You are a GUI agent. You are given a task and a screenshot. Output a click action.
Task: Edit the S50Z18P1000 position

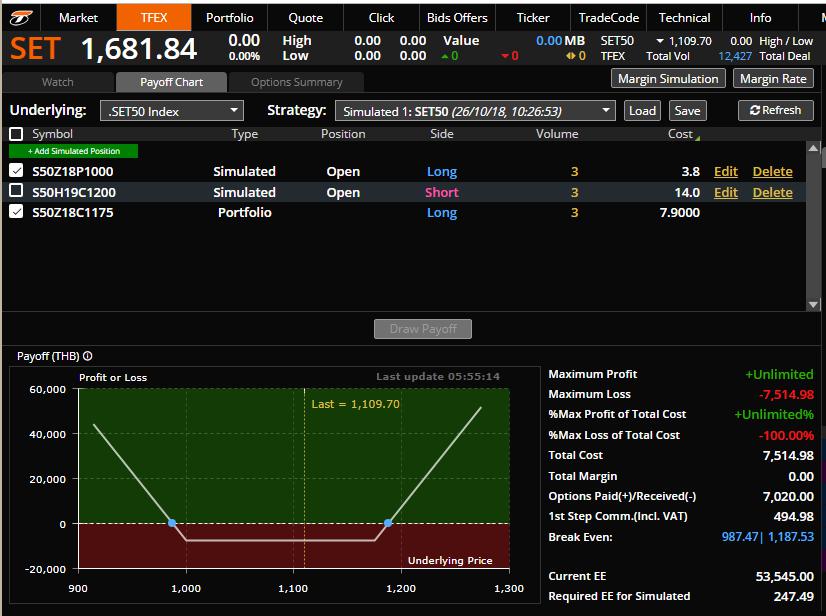[725, 171]
